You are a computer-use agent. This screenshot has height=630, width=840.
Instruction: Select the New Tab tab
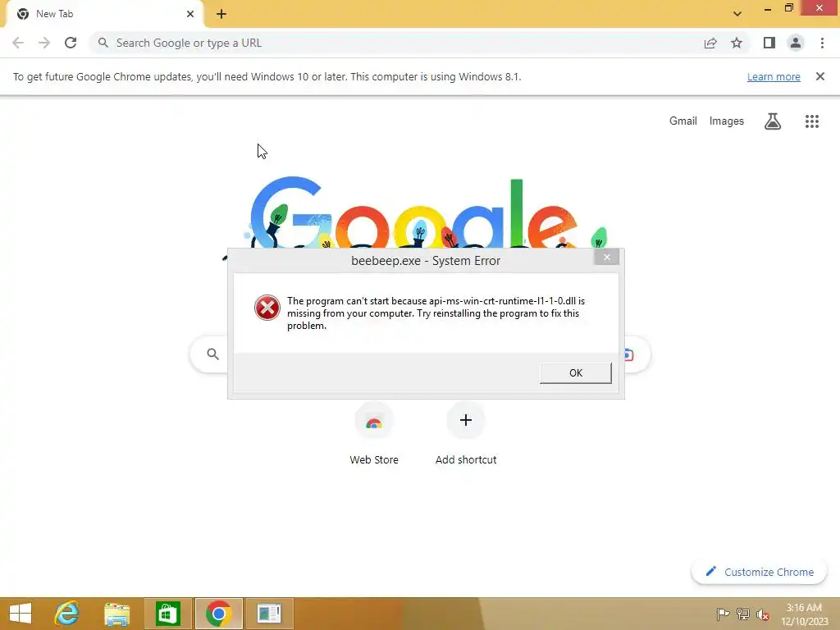tap(104, 14)
